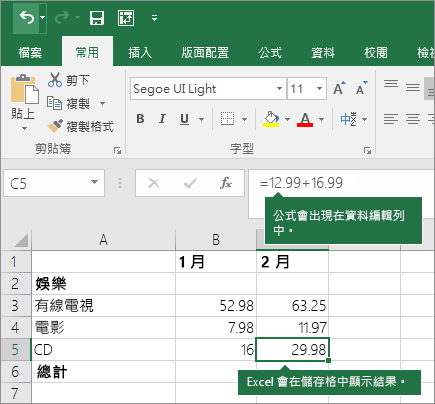Open the 剪貼簿 dialog launcher
The height and width of the screenshot is (404, 435).
pyautogui.click(x=117, y=151)
